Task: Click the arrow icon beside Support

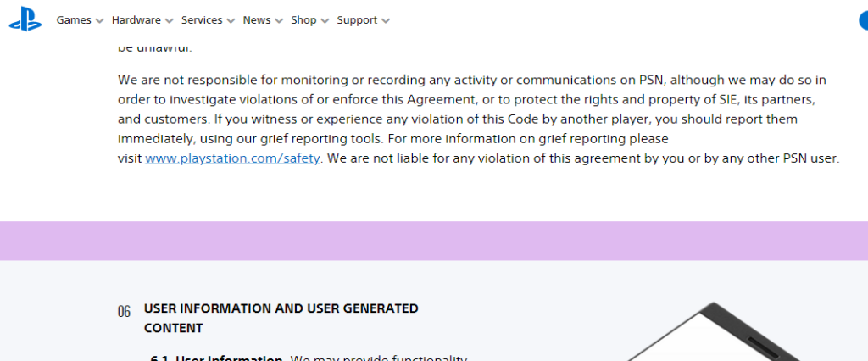Action: pyautogui.click(x=386, y=21)
